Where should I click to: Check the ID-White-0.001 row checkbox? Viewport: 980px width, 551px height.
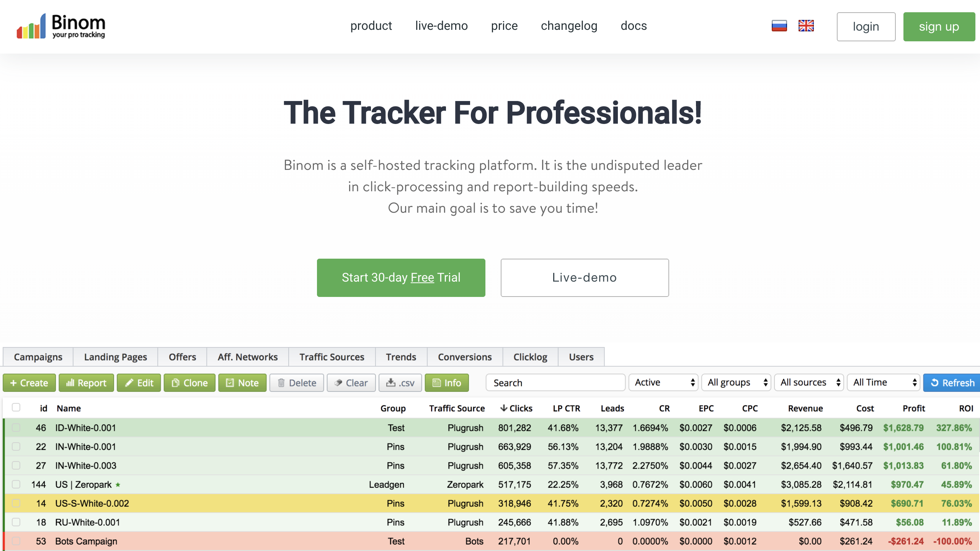point(16,427)
